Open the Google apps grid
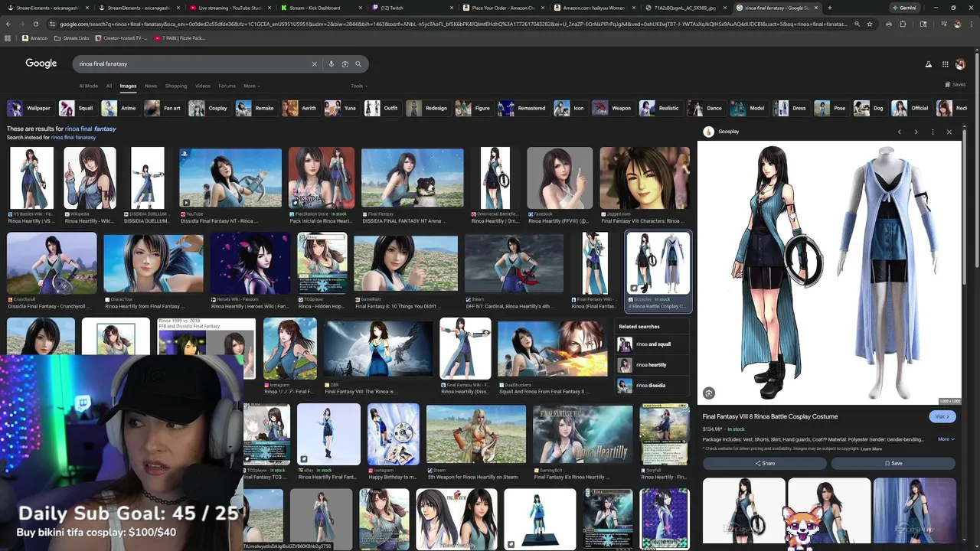980x551 pixels. [946, 64]
